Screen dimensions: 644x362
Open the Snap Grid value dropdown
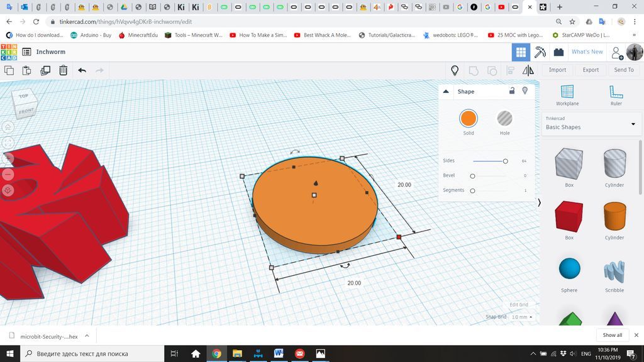(x=521, y=317)
